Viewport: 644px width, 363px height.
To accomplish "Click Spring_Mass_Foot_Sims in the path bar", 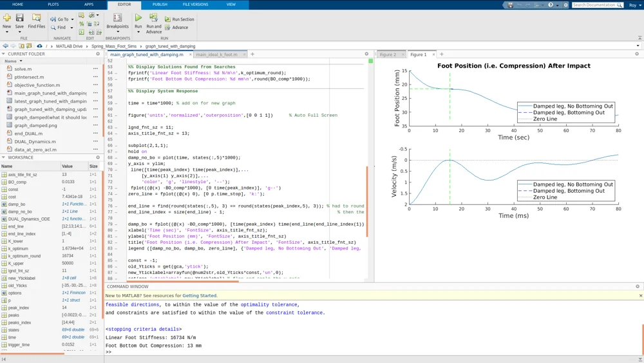I will [x=114, y=46].
